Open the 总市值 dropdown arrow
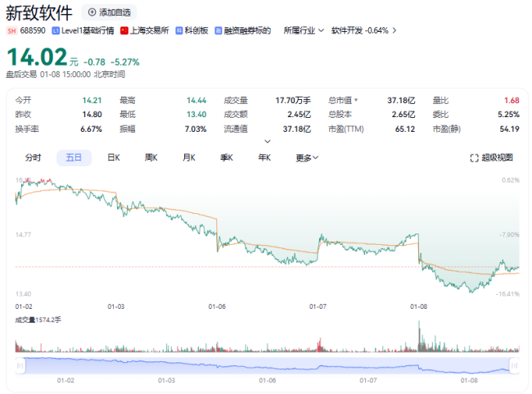 point(356,100)
